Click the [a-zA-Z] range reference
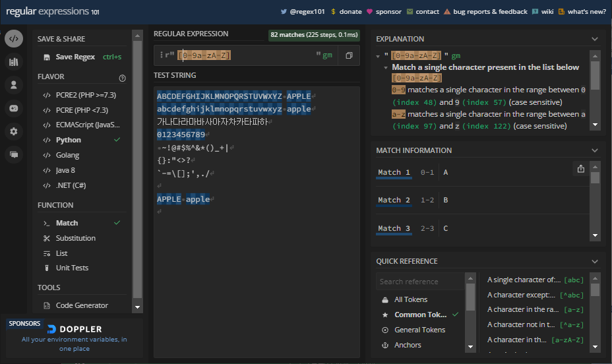This screenshot has height=364, width=612. point(535,340)
